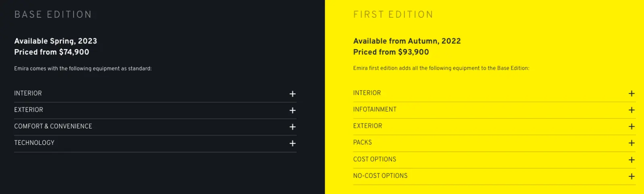Open the Packs accordion row

click(x=363, y=142)
